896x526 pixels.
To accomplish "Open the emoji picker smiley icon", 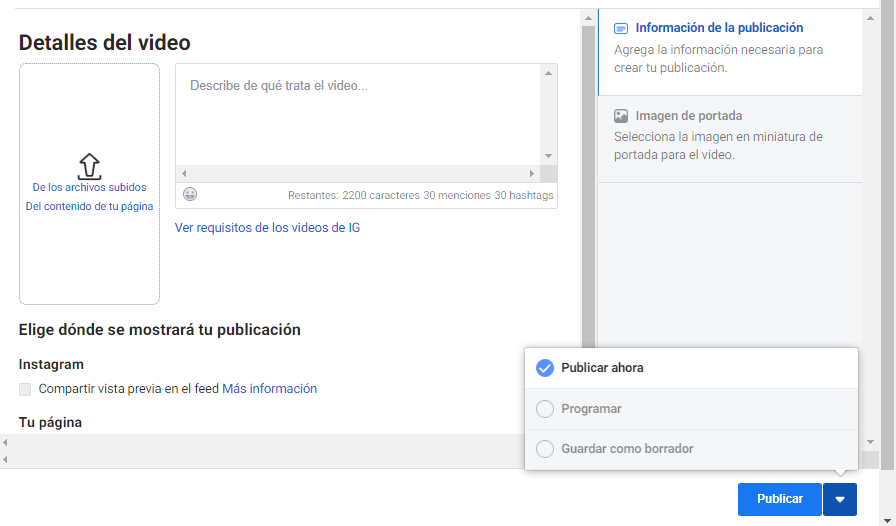I will 190,195.
